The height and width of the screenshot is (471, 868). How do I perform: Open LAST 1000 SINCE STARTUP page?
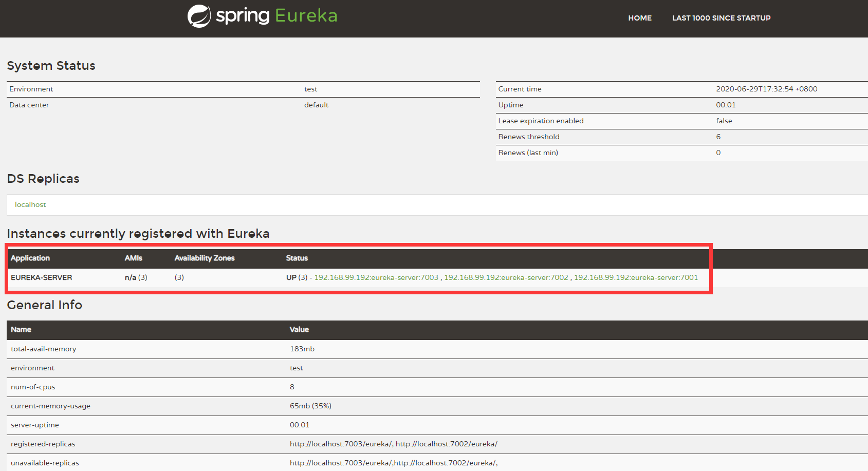[x=722, y=18]
